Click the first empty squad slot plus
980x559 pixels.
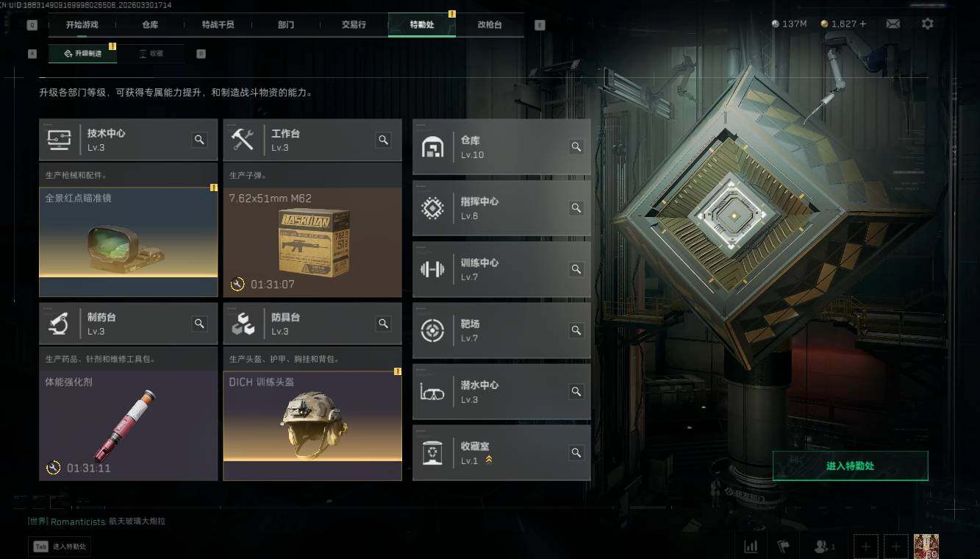click(x=866, y=546)
